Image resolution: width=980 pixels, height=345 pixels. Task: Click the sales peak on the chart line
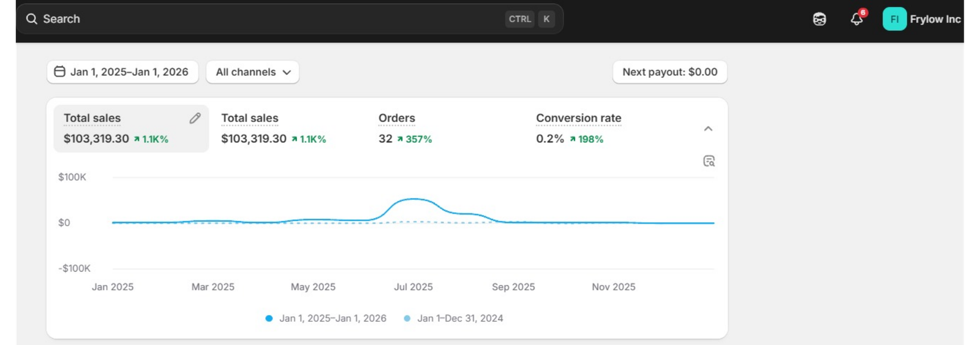coord(414,199)
